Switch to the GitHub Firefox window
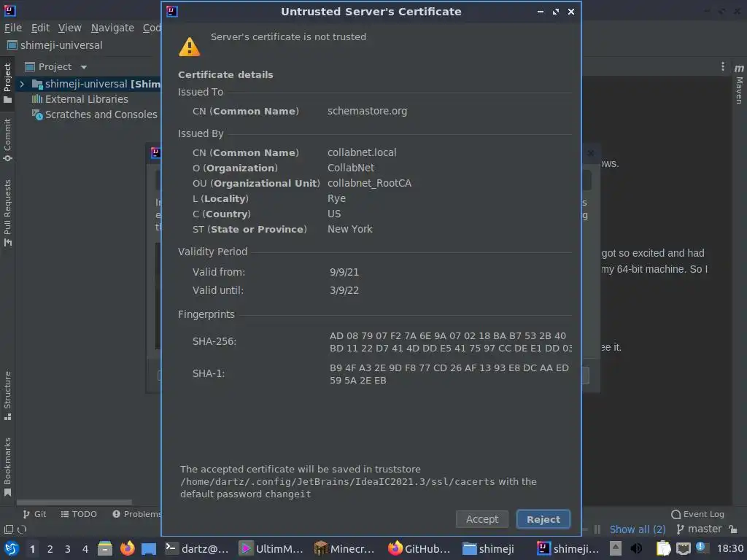The image size is (747, 560). click(419, 548)
